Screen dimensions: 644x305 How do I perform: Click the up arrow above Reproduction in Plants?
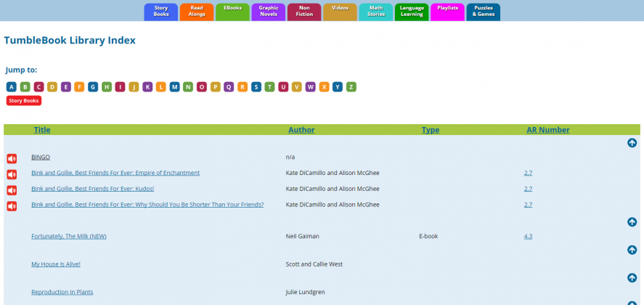click(x=632, y=277)
